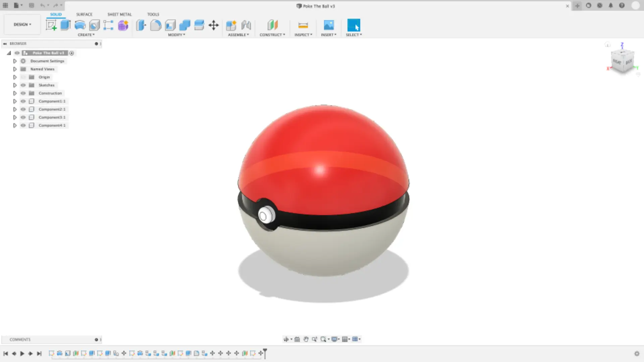The width and height of the screenshot is (644, 362).
Task: Select the Create Sketch tool
Action: pos(52,25)
